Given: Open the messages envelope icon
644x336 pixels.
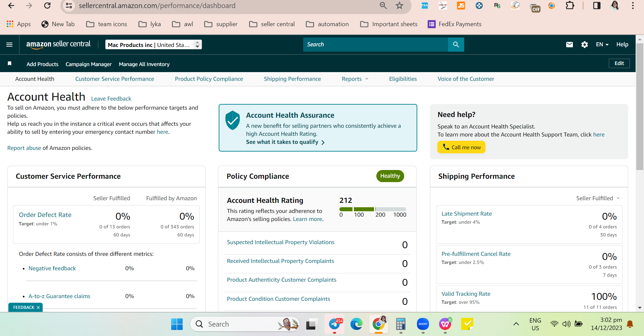Looking at the screenshot, I should (569, 45).
